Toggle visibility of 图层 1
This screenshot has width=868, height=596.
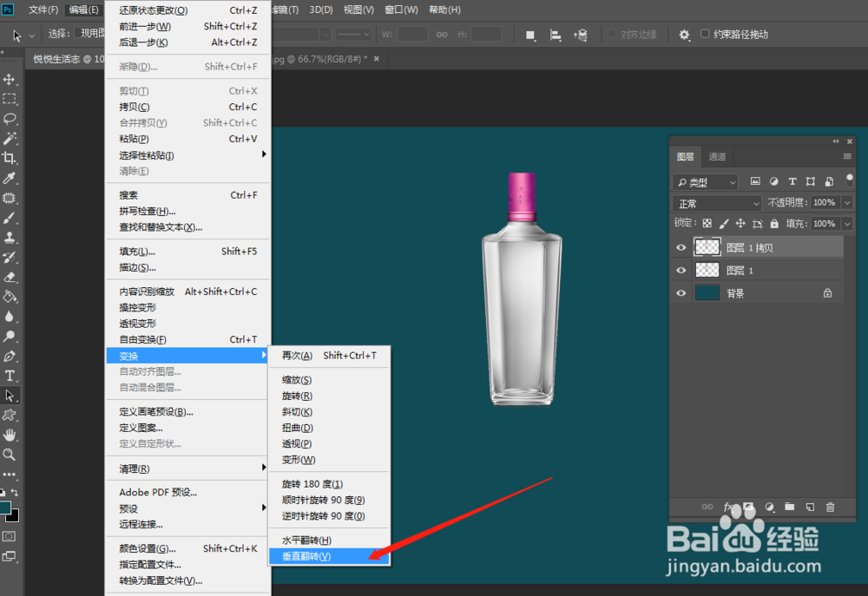tap(681, 270)
